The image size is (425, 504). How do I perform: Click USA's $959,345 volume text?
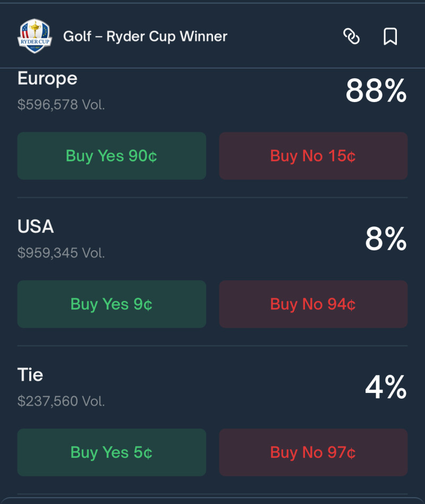pyautogui.click(x=61, y=253)
